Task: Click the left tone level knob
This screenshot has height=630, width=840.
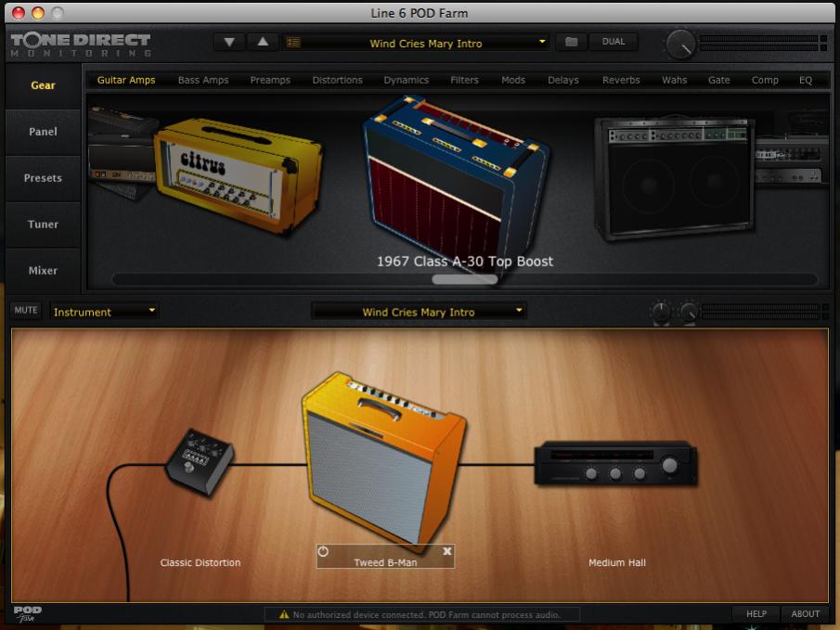Action: pyautogui.click(x=661, y=312)
